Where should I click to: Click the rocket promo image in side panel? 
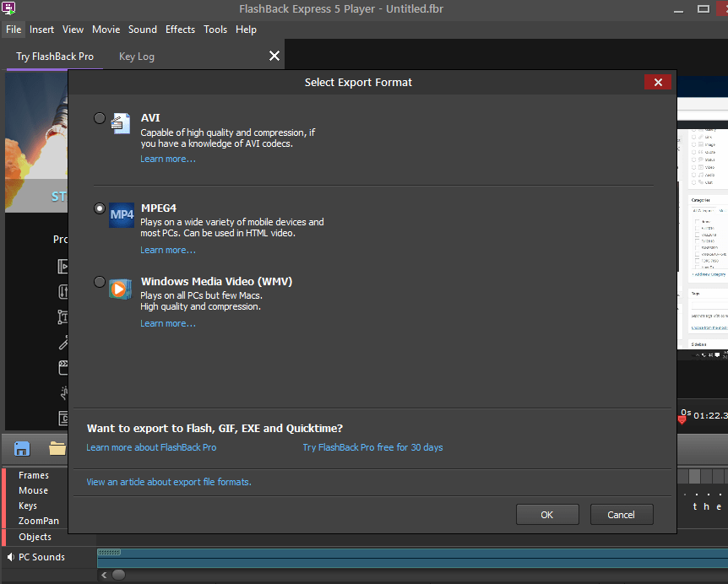tap(36, 142)
